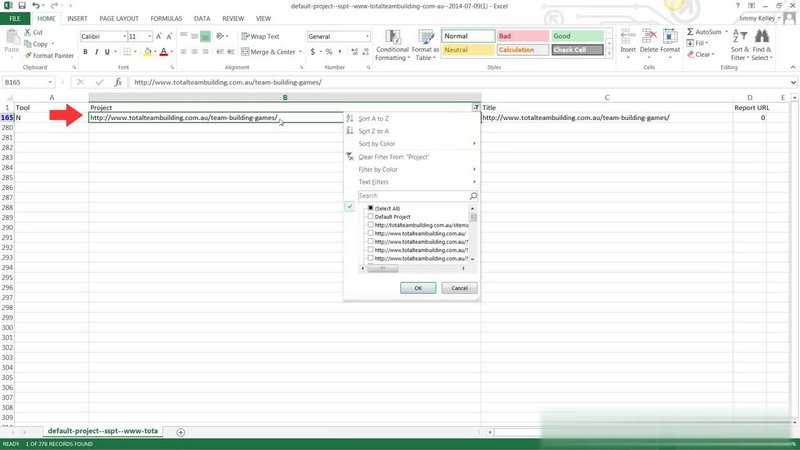Apply the Bad cell style
The height and width of the screenshot is (450, 800).
point(523,36)
